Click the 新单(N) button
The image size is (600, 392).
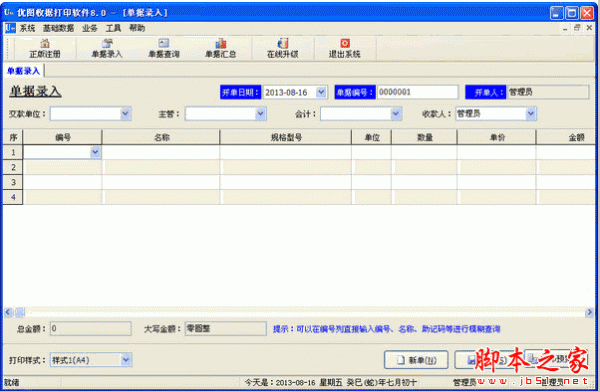click(x=416, y=360)
